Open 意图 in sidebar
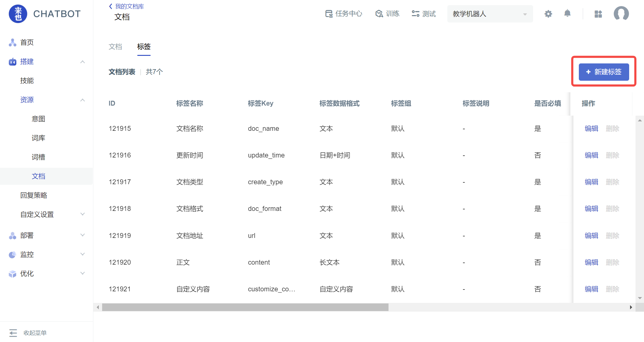Screen dimensions: 644x342 (x=38, y=119)
